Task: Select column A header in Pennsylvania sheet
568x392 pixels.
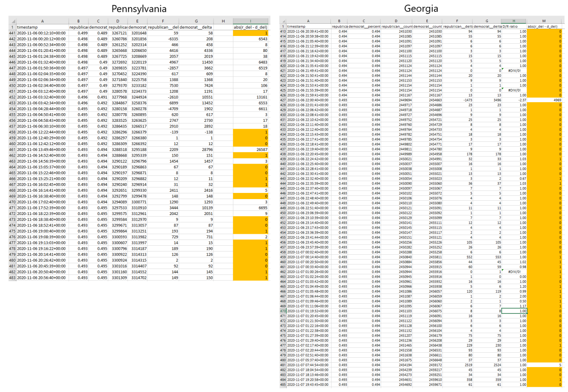Action: pos(42,21)
